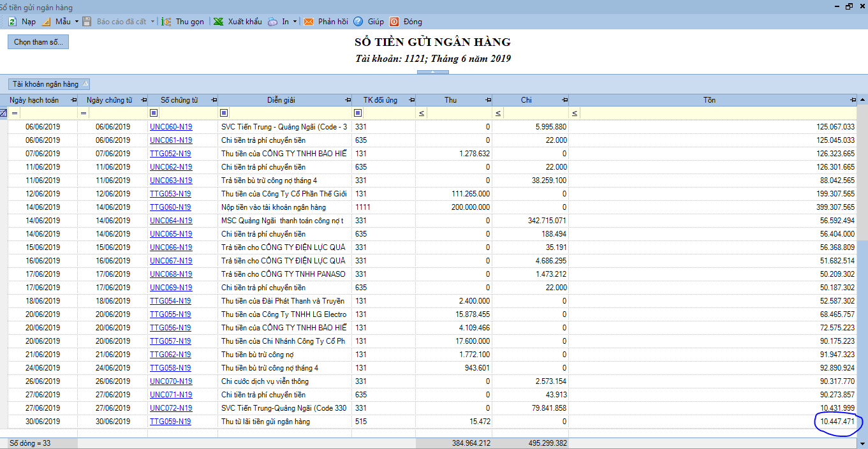The width and height of the screenshot is (868, 449).
Task: Send feedback via Phản hồi
Action: pyautogui.click(x=326, y=22)
